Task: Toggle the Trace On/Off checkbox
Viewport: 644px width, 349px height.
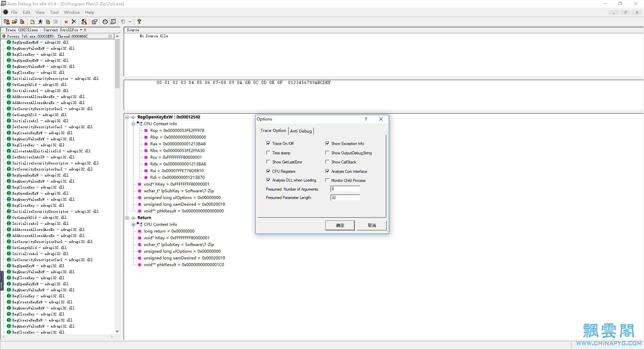Action: tap(268, 143)
